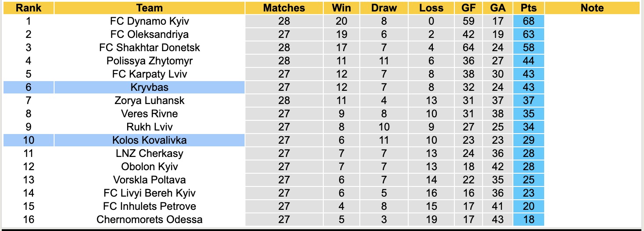Screen dimensions: 644x231
Task: Select the Pts cell in Zorya Luhansk row
Action: click(528, 101)
